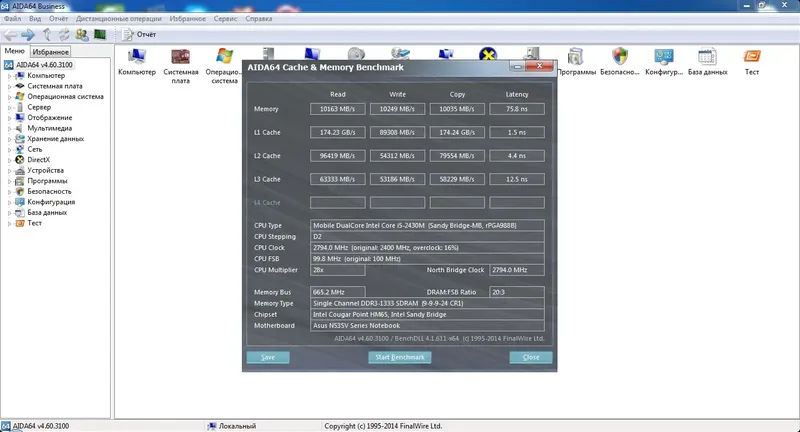The height and width of the screenshot is (432, 800).
Task: Click the CPU Clock field showing 2794.0 MHz
Action: 427,248
